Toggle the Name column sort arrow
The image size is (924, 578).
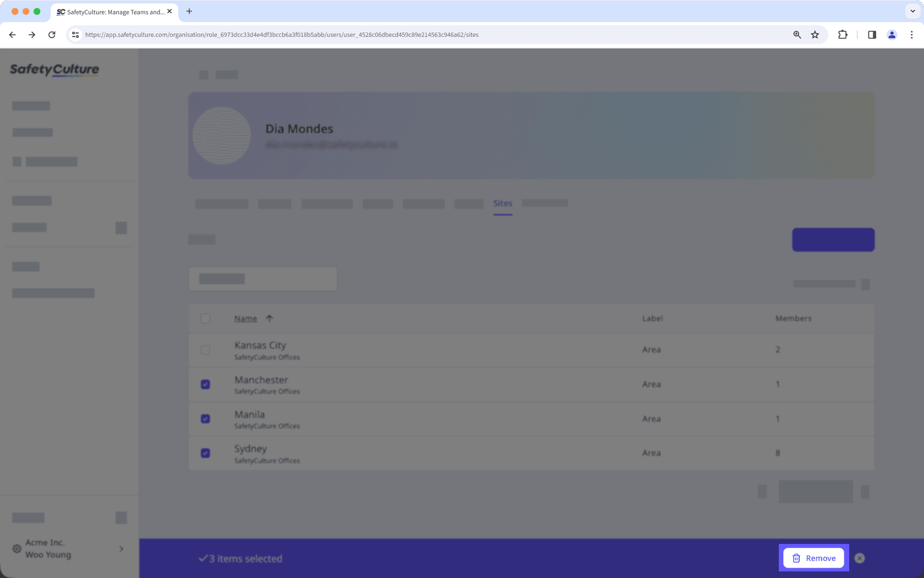pyautogui.click(x=269, y=318)
